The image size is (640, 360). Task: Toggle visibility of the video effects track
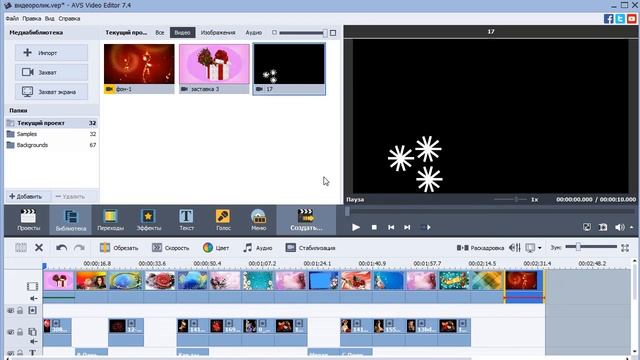(11, 311)
